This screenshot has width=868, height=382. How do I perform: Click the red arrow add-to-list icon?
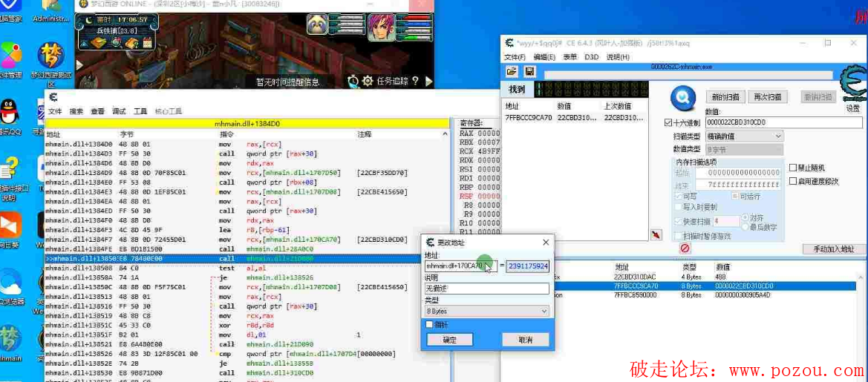656,235
